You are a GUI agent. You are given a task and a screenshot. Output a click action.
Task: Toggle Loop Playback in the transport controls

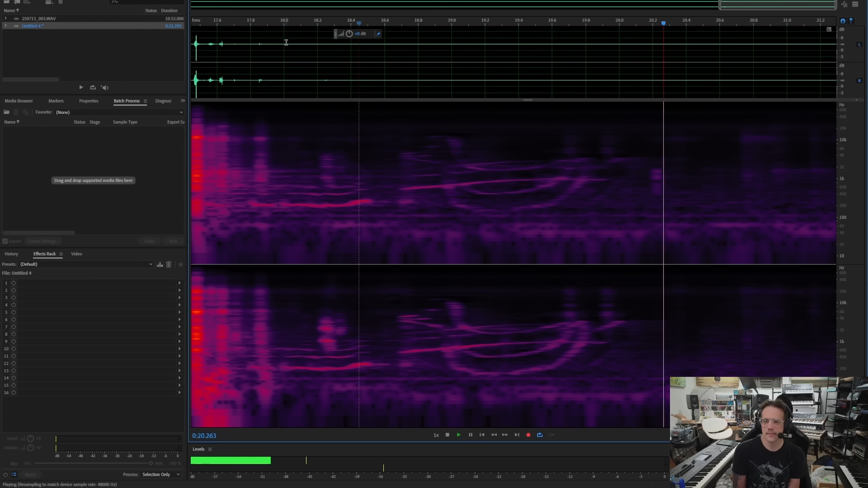tap(539, 435)
